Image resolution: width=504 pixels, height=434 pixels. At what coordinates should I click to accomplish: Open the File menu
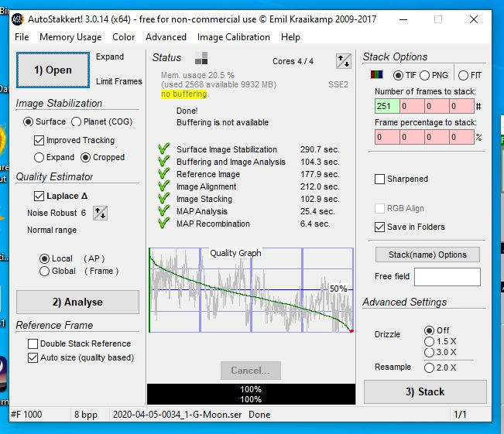22,37
